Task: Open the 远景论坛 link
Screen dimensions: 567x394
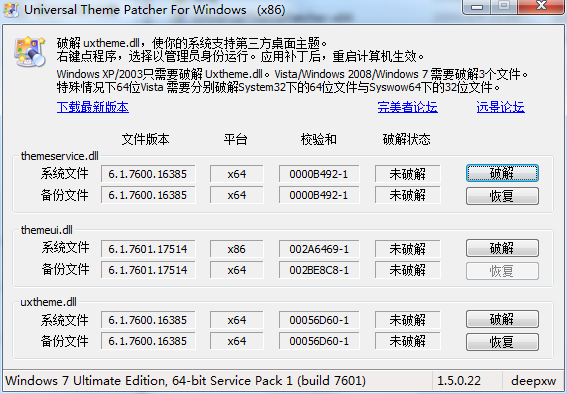Action: [x=500, y=107]
